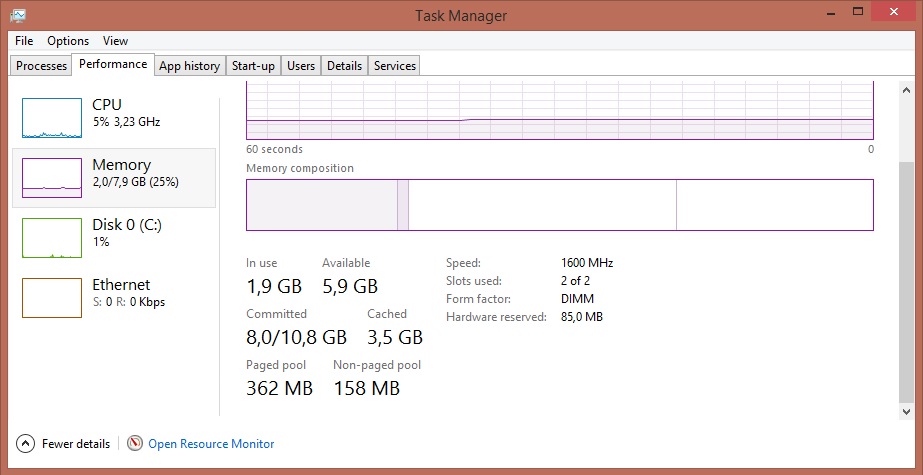Click the Form factor value DIMM
Screen dimensions: 923x475
[x=577, y=299]
